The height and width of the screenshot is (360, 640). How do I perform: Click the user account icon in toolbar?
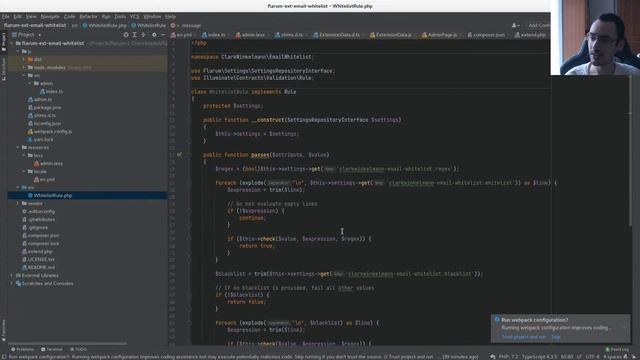pyautogui.click(x=515, y=25)
